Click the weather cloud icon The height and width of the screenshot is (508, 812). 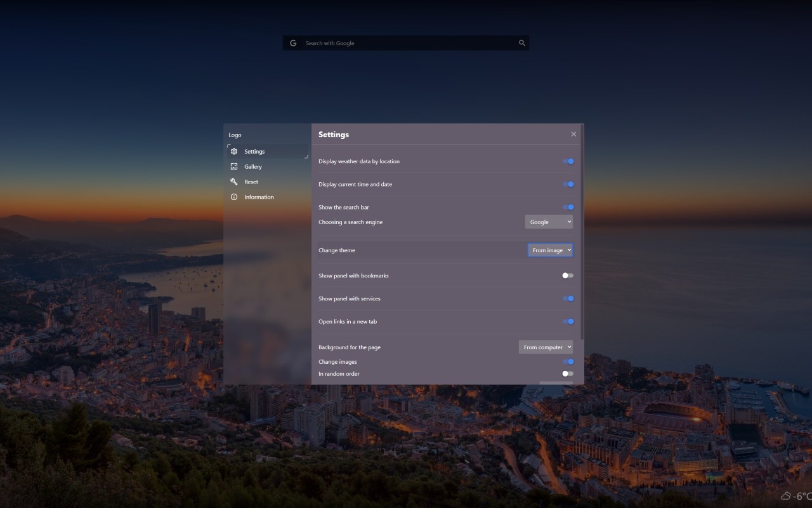pos(786,497)
